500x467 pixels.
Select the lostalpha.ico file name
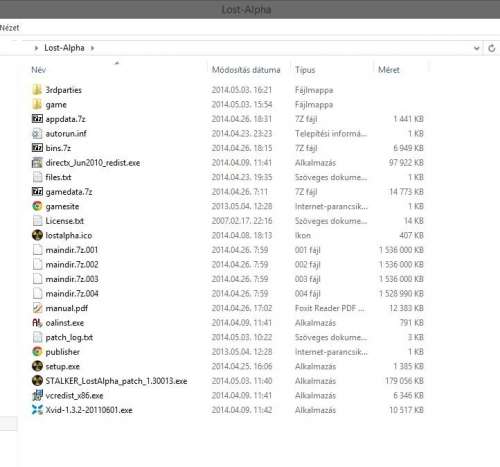tap(69, 235)
